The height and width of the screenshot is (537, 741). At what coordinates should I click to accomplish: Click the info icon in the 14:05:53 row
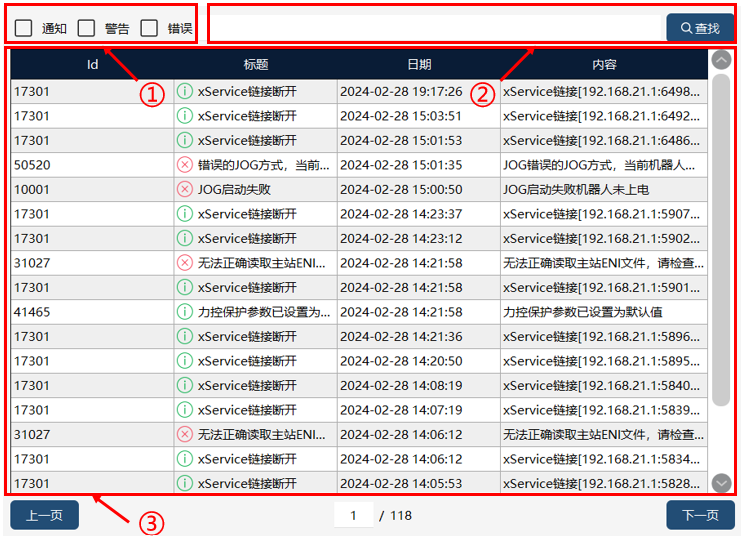click(185, 483)
